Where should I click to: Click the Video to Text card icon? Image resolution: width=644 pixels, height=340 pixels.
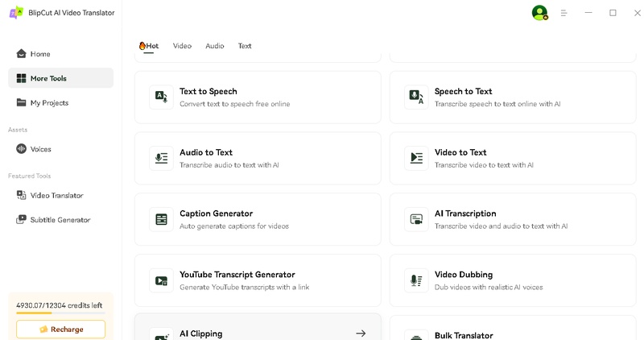pyautogui.click(x=416, y=158)
